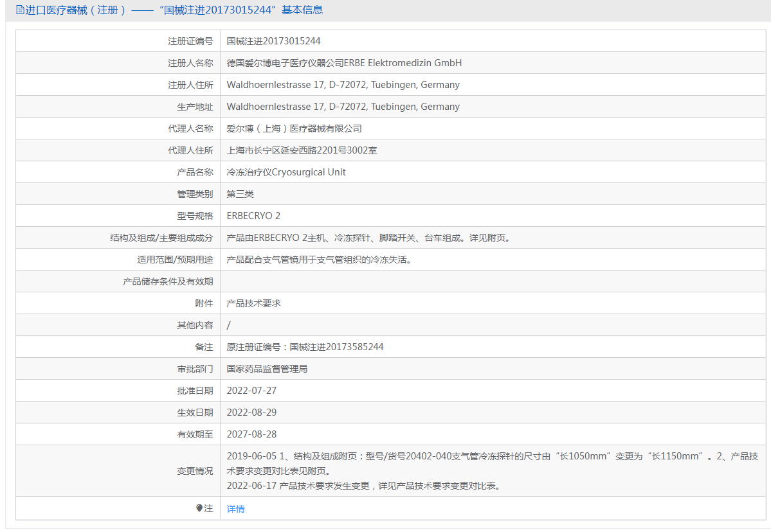
Task: Click the 注册证编号 value 国械注进20173015244 in the table
Action: pyautogui.click(x=273, y=41)
